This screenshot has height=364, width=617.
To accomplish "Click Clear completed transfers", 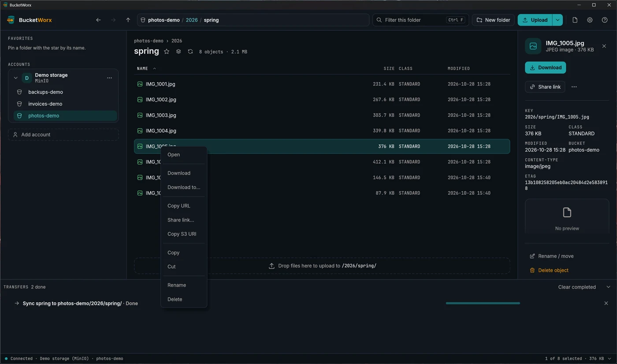I will click(x=577, y=287).
